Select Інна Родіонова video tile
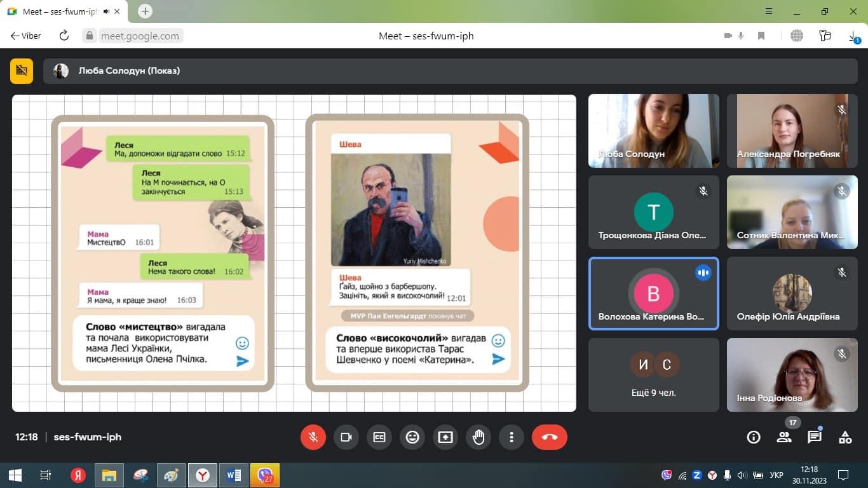Screen dimensions: 868x488 click(792, 375)
